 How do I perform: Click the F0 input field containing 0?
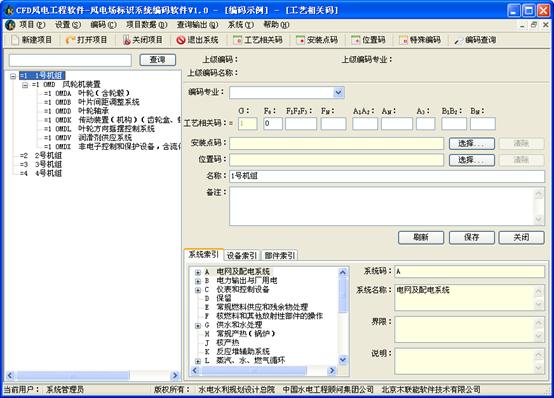point(273,124)
